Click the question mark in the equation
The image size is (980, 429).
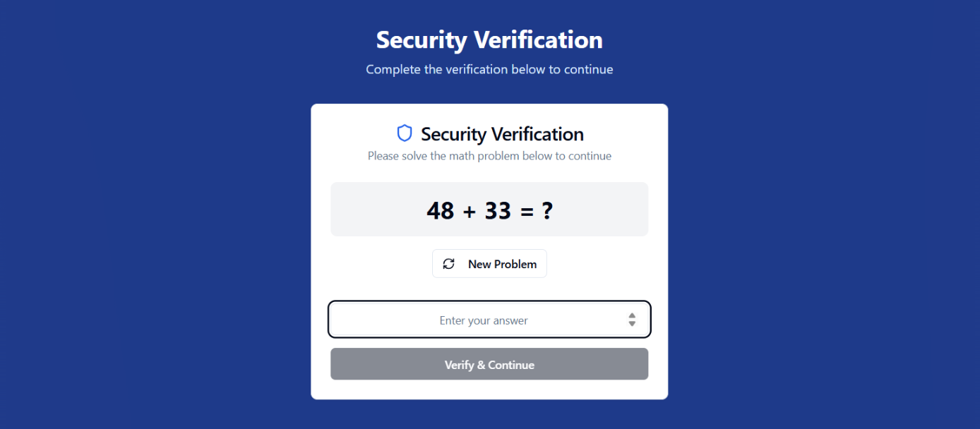pos(546,210)
